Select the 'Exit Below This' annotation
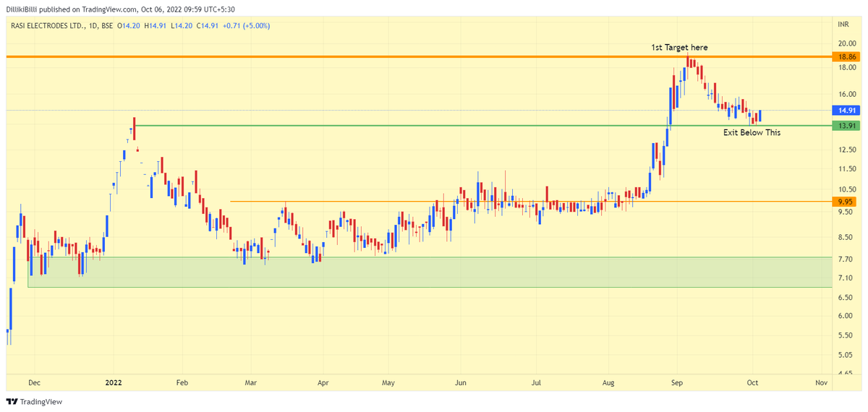868x412 pixels. (752, 133)
